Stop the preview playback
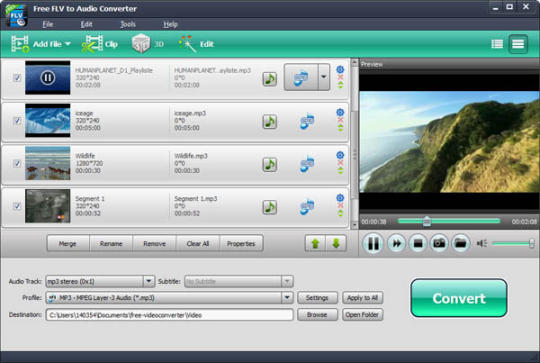The width and height of the screenshot is (540, 363). pos(418,243)
